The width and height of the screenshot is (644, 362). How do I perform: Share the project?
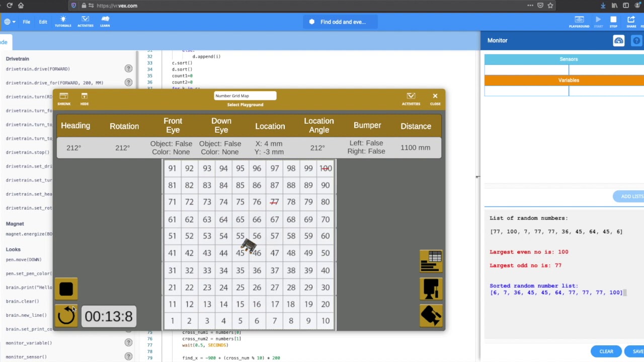tap(631, 22)
